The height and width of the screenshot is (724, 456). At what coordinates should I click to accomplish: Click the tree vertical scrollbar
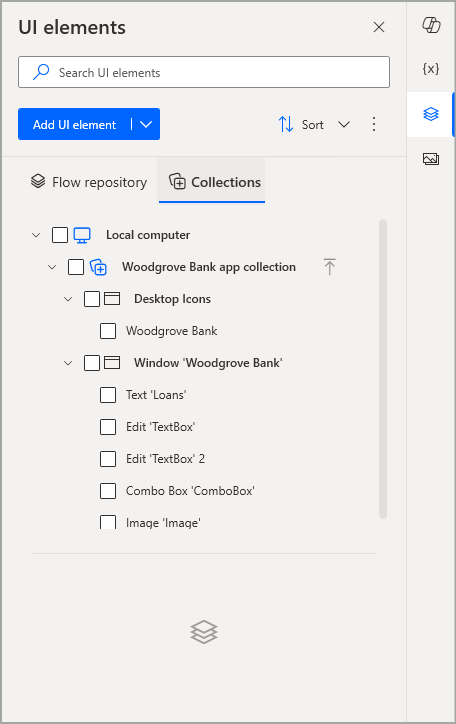[x=383, y=369]
